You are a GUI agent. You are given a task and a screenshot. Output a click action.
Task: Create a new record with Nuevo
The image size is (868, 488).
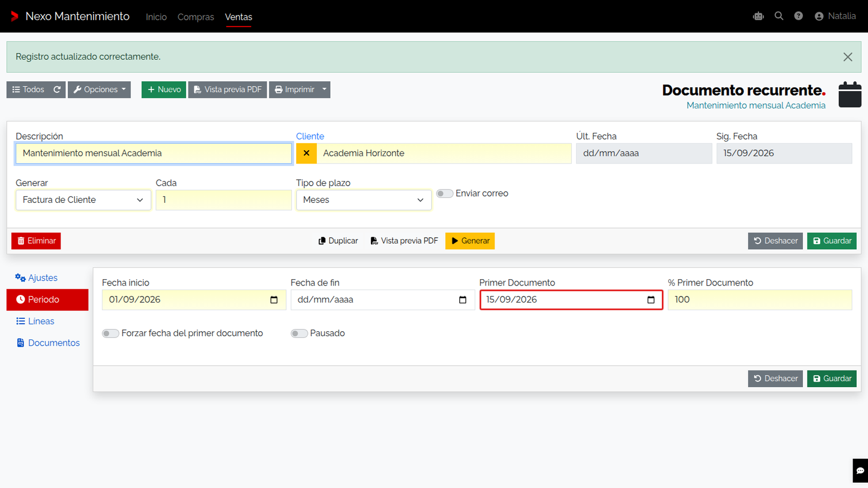coord(164,89)
